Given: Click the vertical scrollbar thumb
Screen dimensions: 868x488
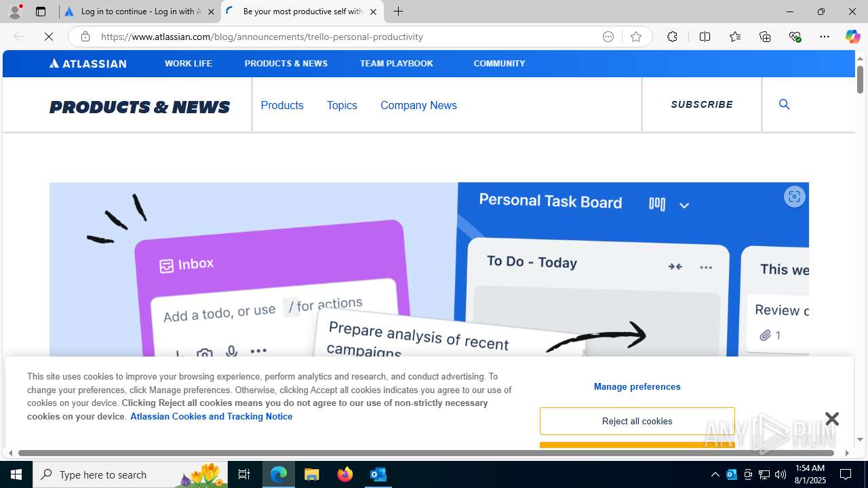Looking at the screenshot, I should point(860,79).
